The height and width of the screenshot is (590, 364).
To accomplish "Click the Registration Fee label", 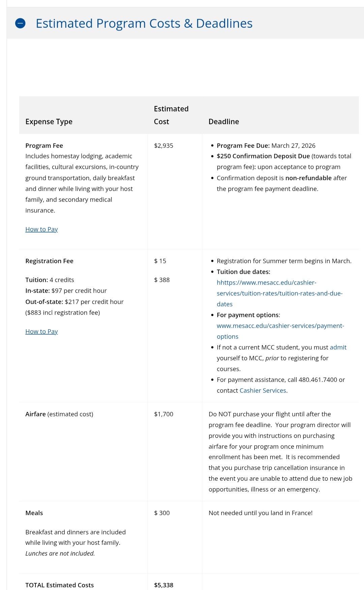I will (49, 261).
